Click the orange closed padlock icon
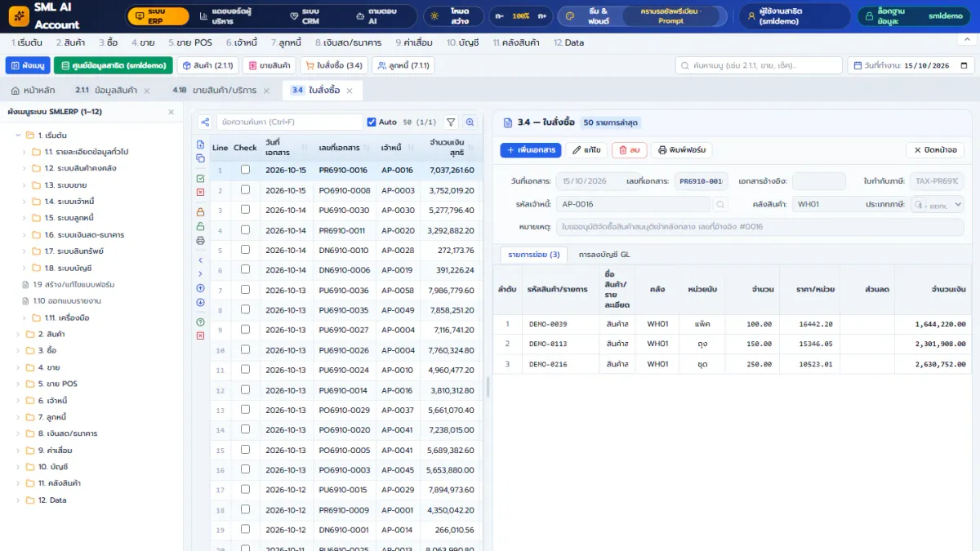 pyautogui.click(x=201, y=212)
